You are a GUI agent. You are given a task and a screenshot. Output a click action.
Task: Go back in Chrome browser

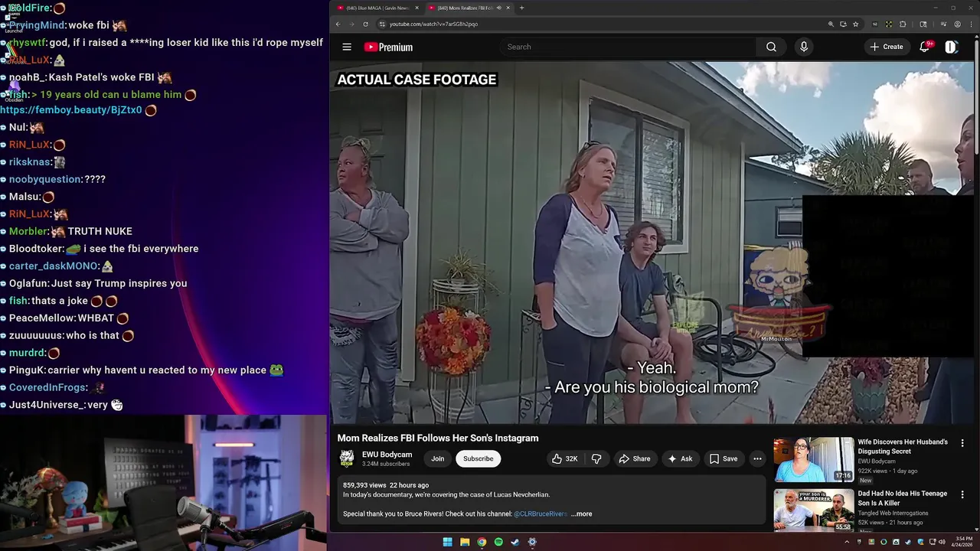coord(338,24)
